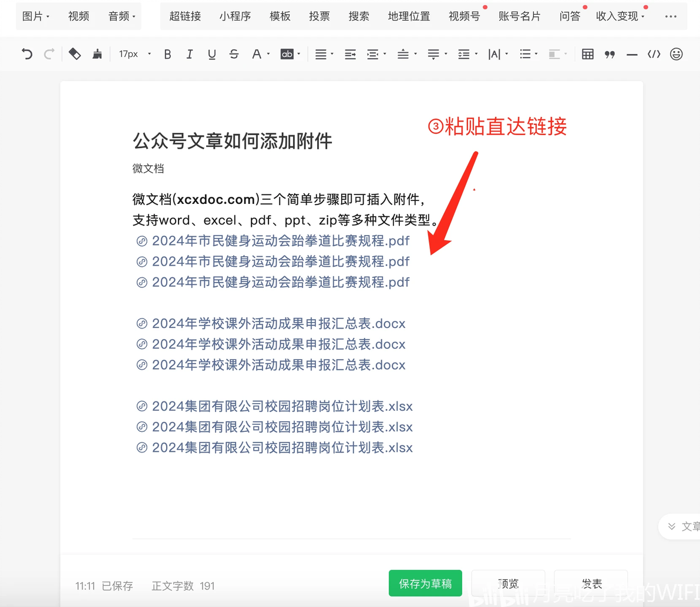700x607 pixels.
Task: Toggle underline formatting
Action: tap(211, 54)
